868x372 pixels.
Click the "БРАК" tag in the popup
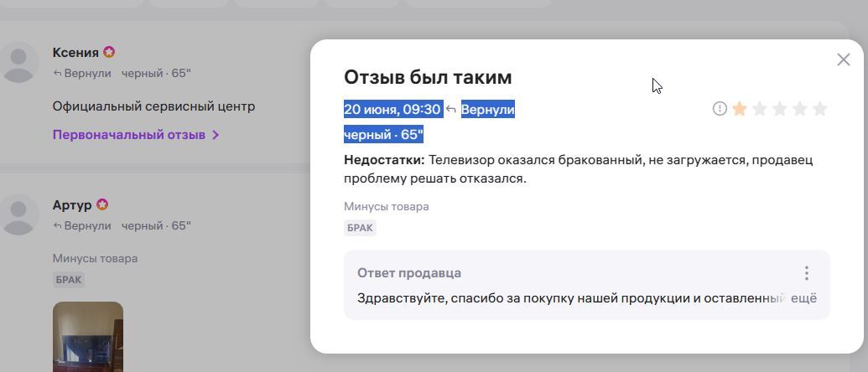pyautogui.click(x=360, y=228)
